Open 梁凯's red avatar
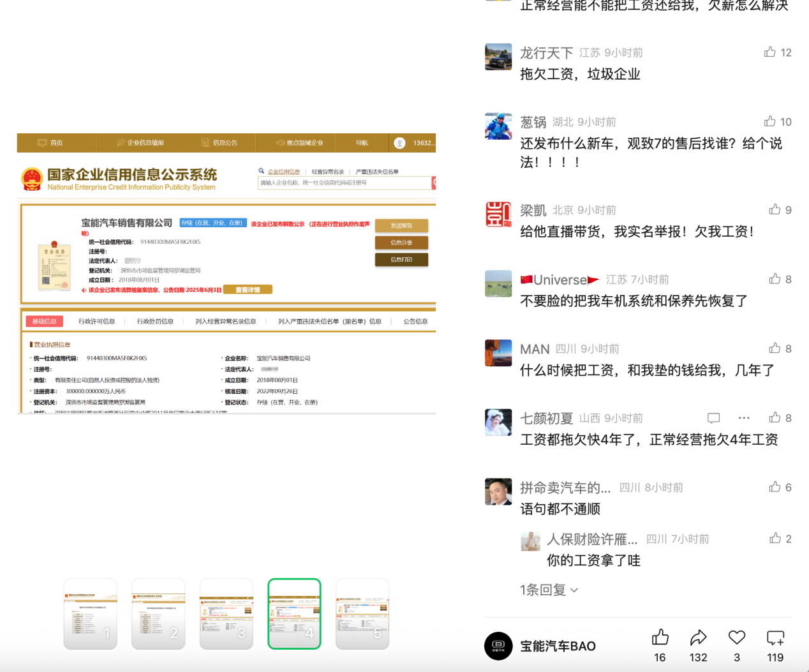The image size is (809, 672). click(x=498, y=214)
